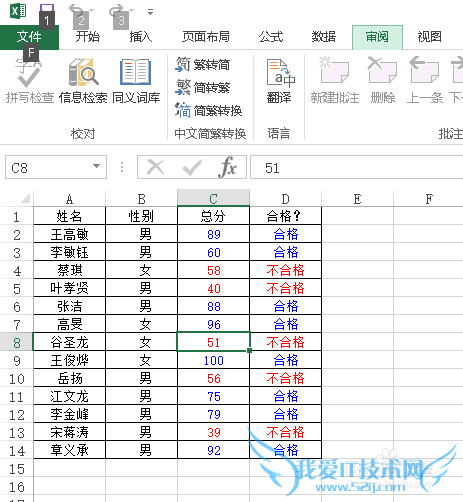Viewport: 463px width, 502px height.
Task: Click score cell 39
Action: tap(213, 432)
